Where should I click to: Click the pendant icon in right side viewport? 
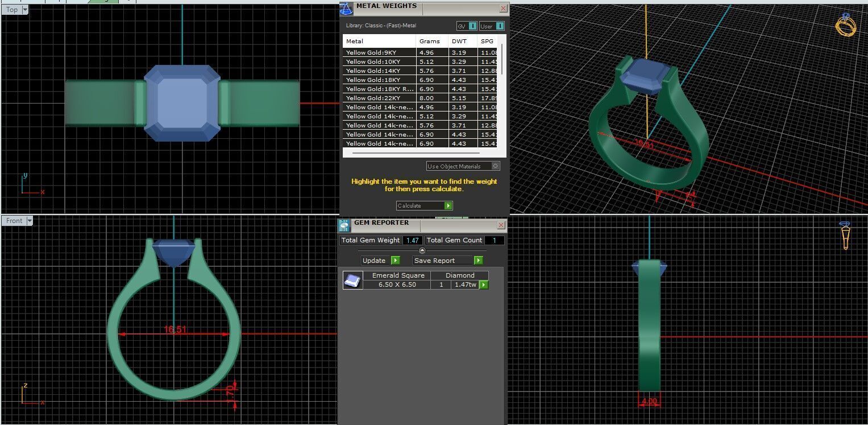tap(845, 235)
